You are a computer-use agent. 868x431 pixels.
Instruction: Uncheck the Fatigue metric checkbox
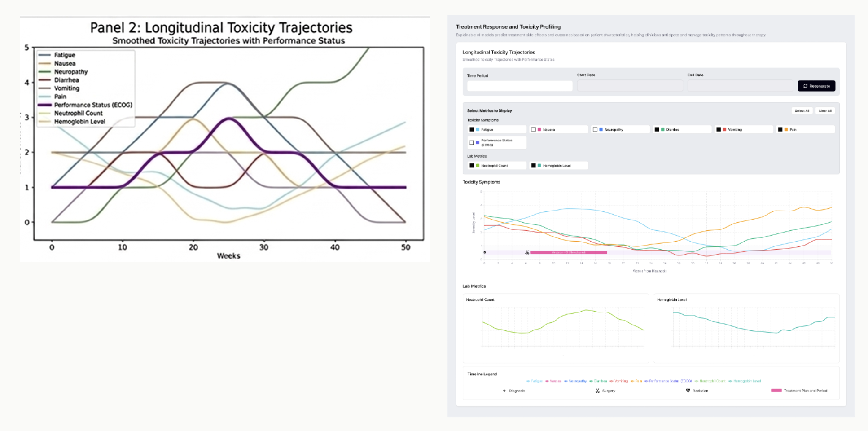(472, 129)
